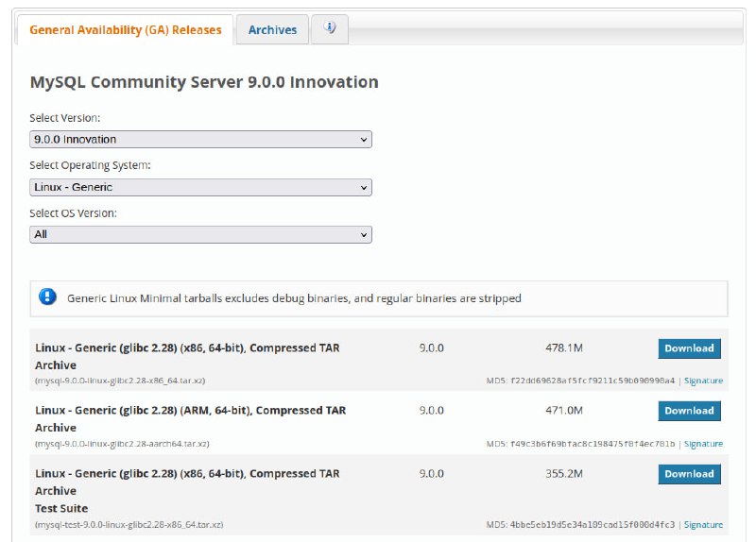
Task: Download the 478.1M x86 64-bit TAR archive
Action: (x=689, y=348)
